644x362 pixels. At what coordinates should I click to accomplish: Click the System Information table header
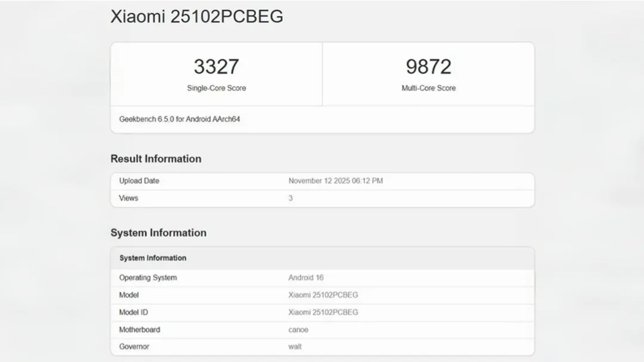click(153, 258)
